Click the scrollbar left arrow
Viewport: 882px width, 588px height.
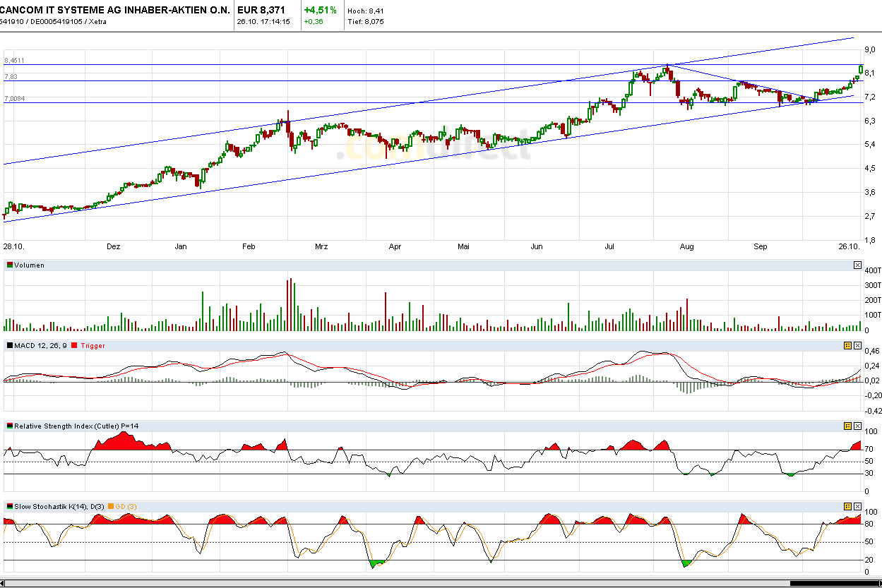(4, 583)
